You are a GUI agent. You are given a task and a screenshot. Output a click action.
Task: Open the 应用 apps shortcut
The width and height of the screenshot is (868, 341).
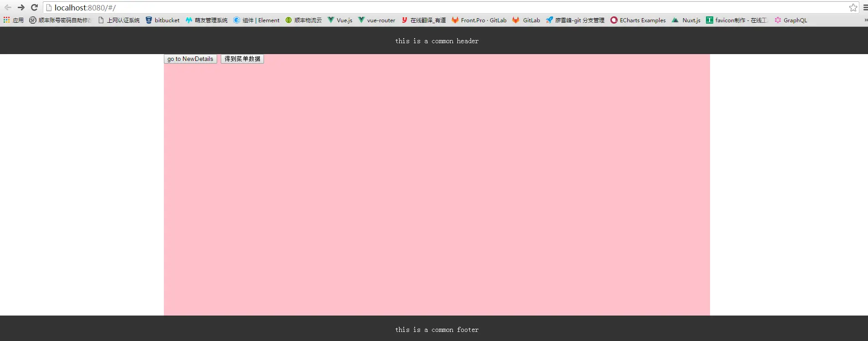click(14, 20)
